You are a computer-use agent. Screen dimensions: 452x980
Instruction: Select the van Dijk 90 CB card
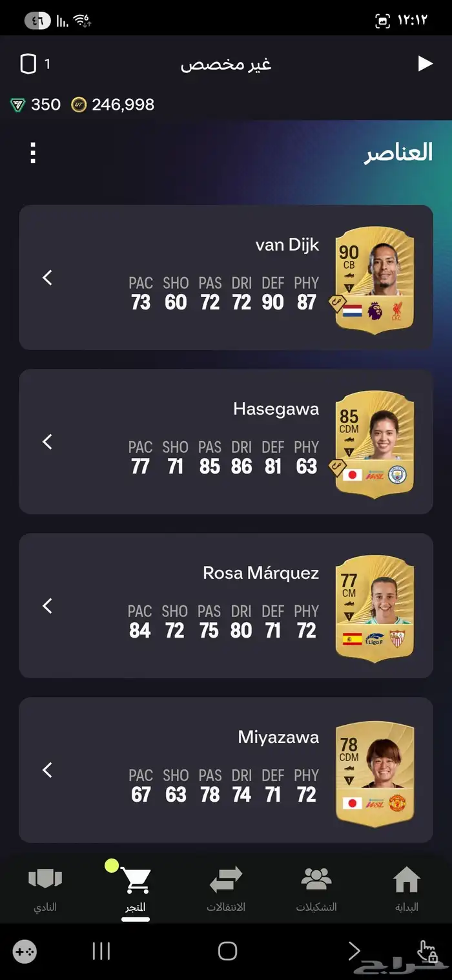(375, 280)
